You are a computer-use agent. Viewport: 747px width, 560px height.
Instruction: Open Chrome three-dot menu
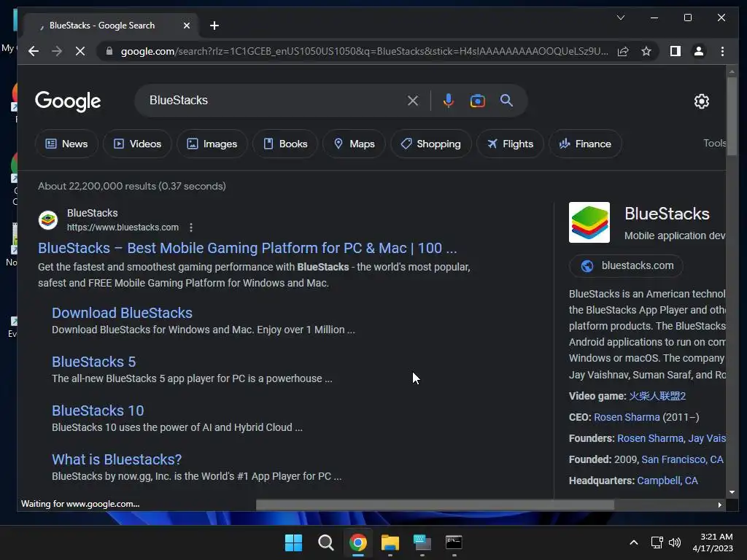click(x=722, y=51)
